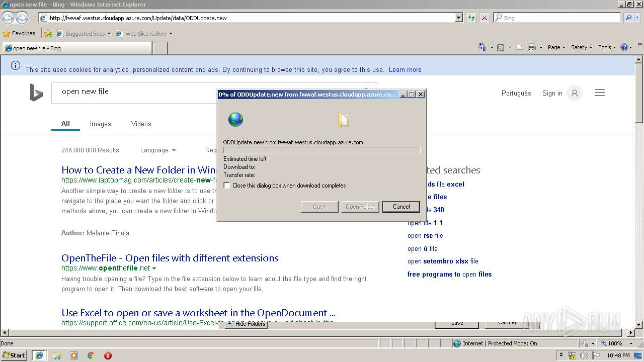The height and width of the screenshot is (362, 644).
Task: Click the Hide Folders button
Action: pos(247,324)
